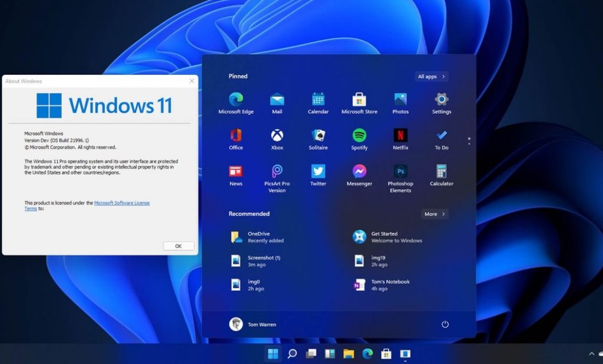Screen dimensions: 603x364
Task: Open Get Started welcome item
Action: click(x=387, y=237)
